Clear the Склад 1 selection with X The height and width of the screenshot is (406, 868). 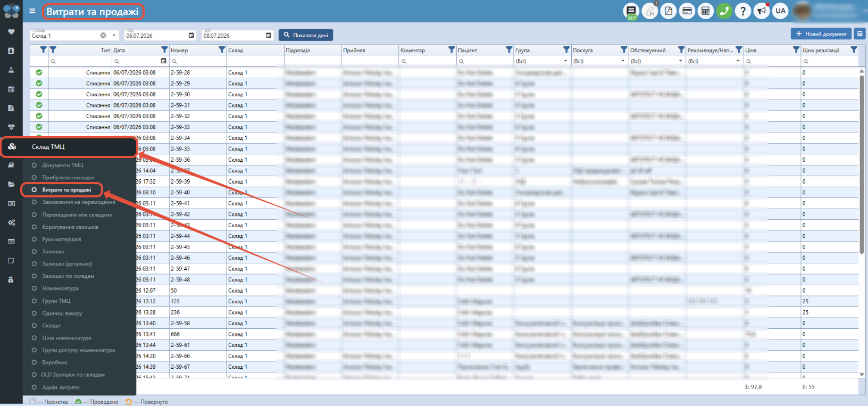click(103, 36)
